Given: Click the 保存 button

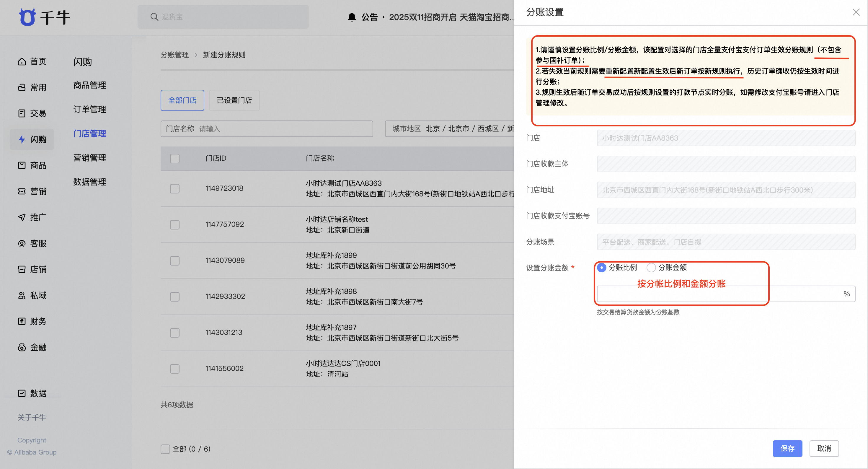Looking at the screenshot, I should point(787,448).
